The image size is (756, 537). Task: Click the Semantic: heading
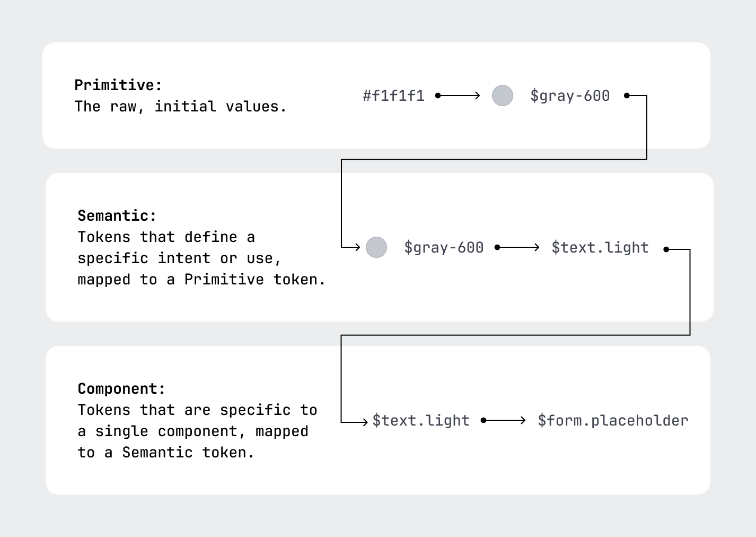point(117,215)
